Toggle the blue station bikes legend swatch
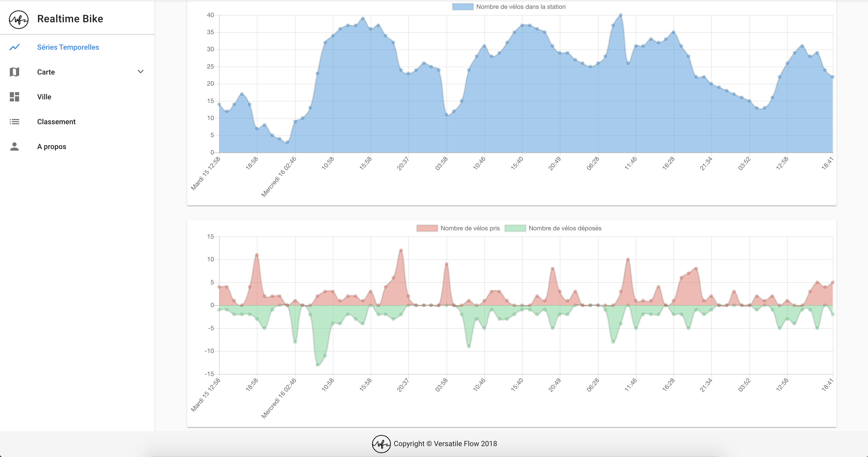 [x=463, y=7]
